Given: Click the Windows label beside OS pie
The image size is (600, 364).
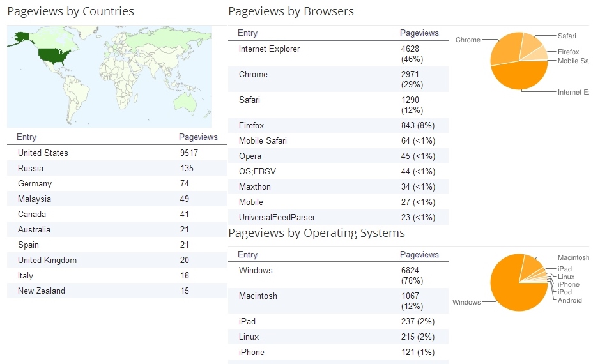Looking at the screenshot, I should (466, 302).
